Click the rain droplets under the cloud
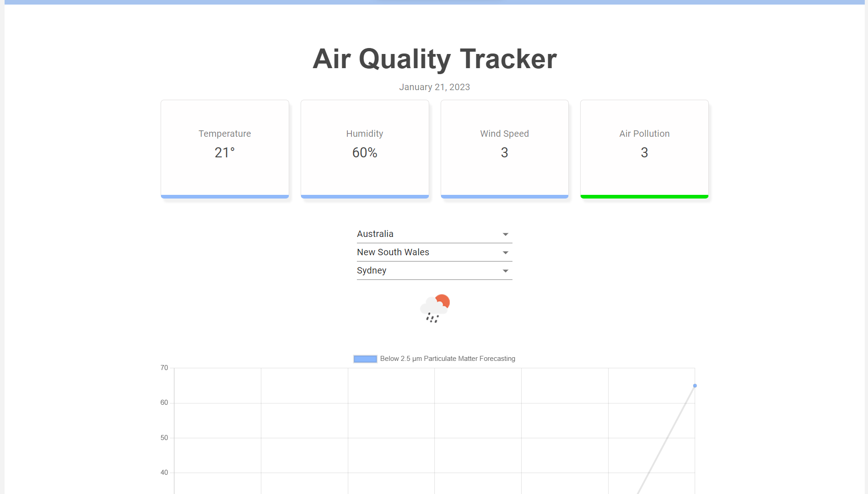Image resolution: width=868 pixels, height=494 pixels. coord(433,319)
